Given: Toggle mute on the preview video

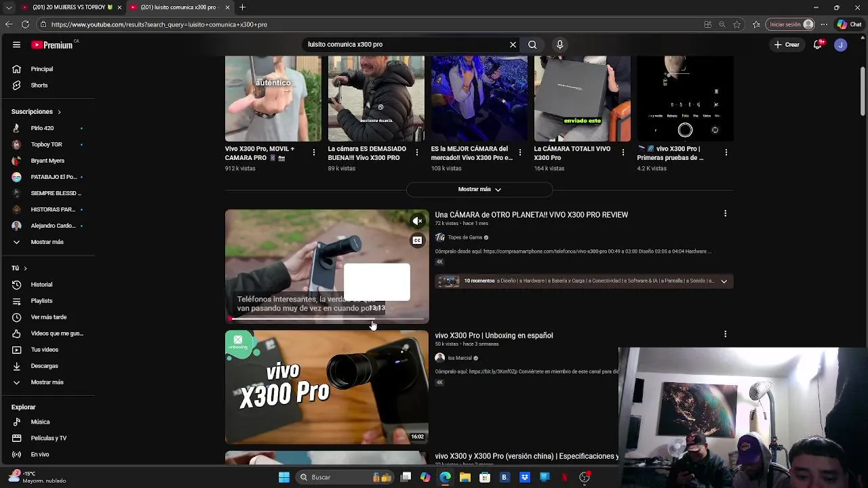Looking at the screenshot, I should point(417,221).
